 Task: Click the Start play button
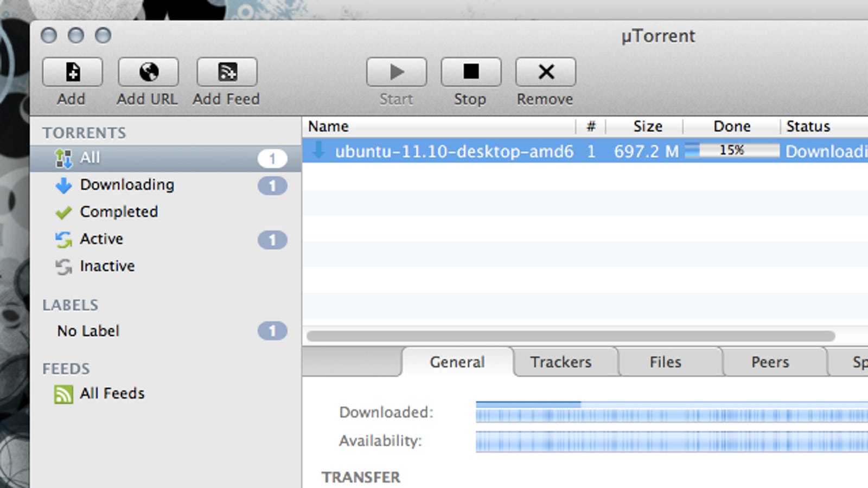click(x=397, y=72)
